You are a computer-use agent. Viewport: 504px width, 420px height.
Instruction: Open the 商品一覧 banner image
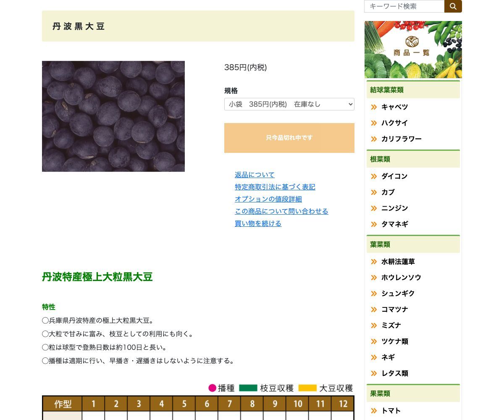point(413,49)
